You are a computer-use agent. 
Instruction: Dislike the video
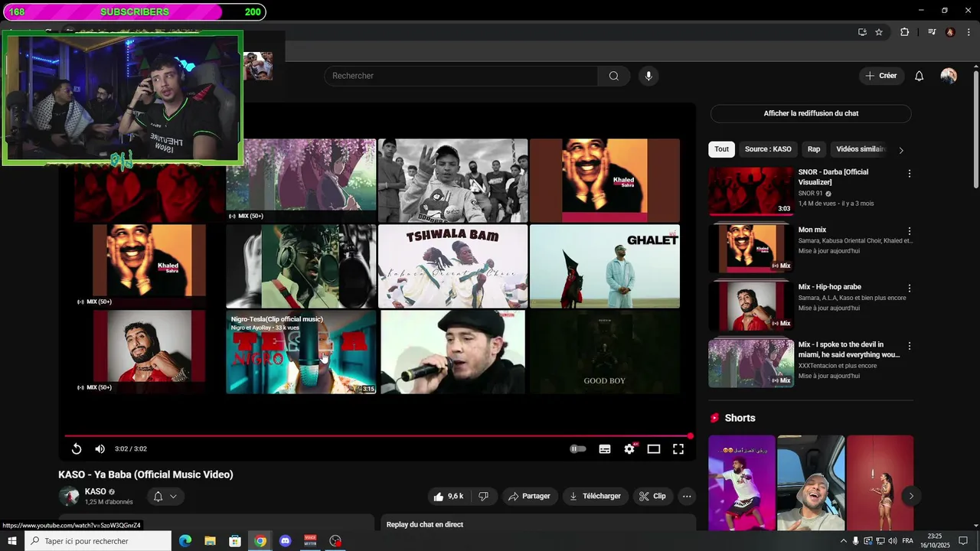point(483,496)
